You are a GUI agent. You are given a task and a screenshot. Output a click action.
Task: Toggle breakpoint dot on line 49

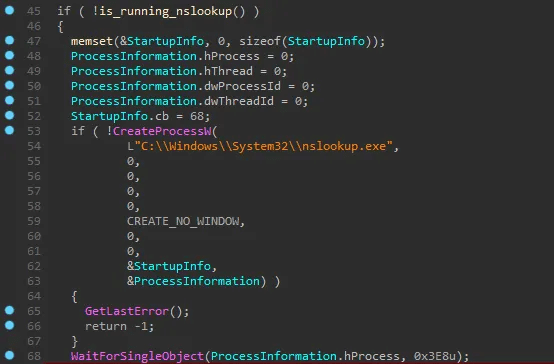10,70
